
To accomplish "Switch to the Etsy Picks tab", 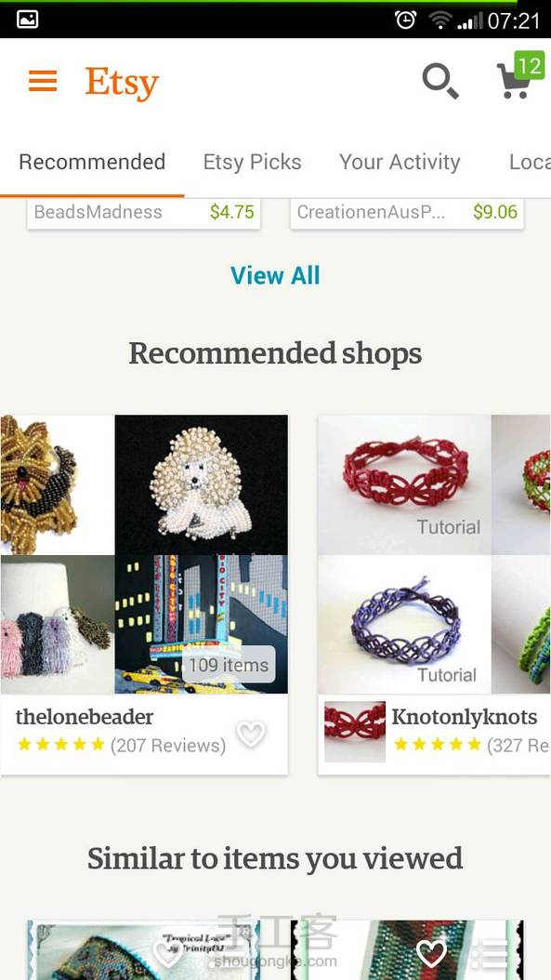I will pyautogui.click(x=252, y=162).
